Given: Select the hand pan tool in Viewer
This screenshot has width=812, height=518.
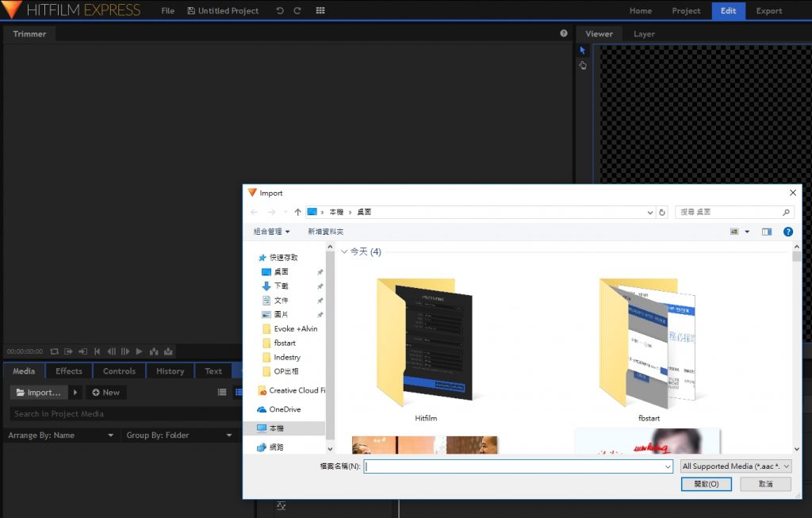Looking at the screenshot, I should pos(583,66).
